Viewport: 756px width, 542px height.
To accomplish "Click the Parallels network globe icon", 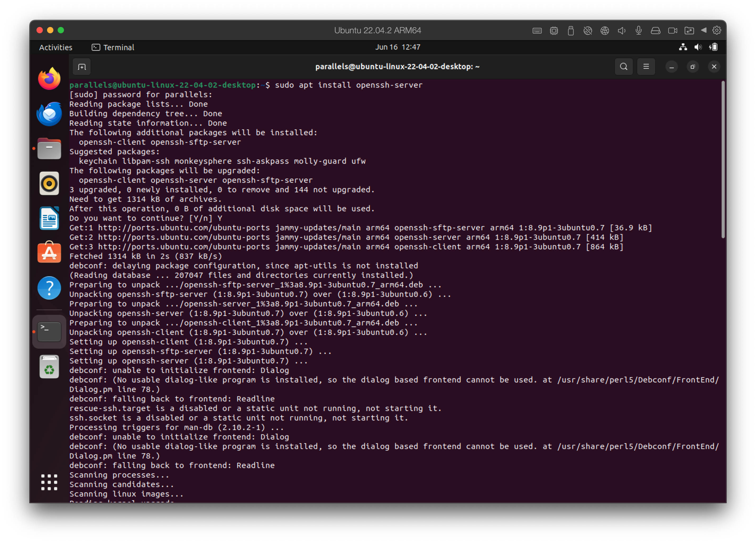I will pos(605,31).
